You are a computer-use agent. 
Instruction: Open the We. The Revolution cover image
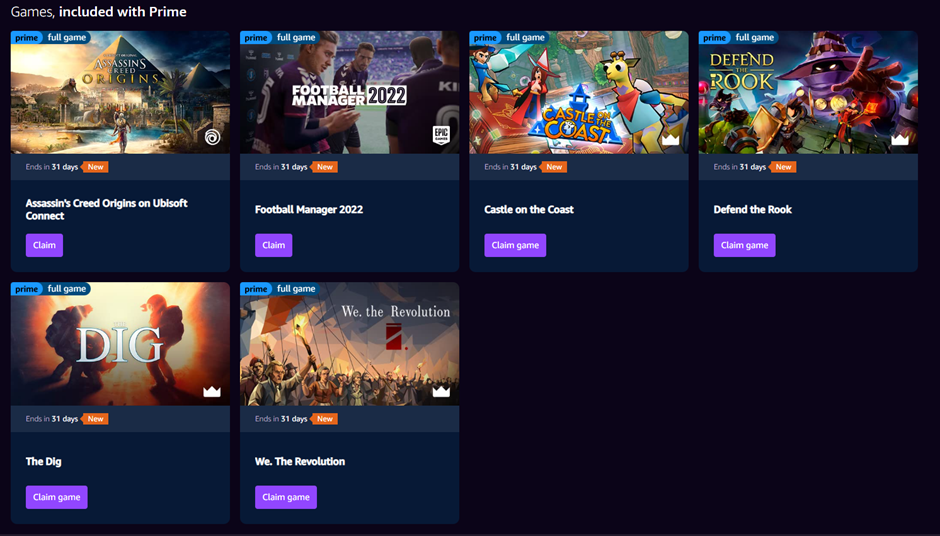tap(350, 344)
